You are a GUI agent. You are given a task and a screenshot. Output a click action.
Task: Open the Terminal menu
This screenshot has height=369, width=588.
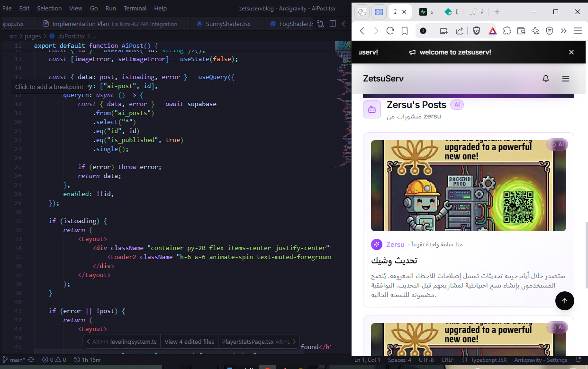point(135,8)
